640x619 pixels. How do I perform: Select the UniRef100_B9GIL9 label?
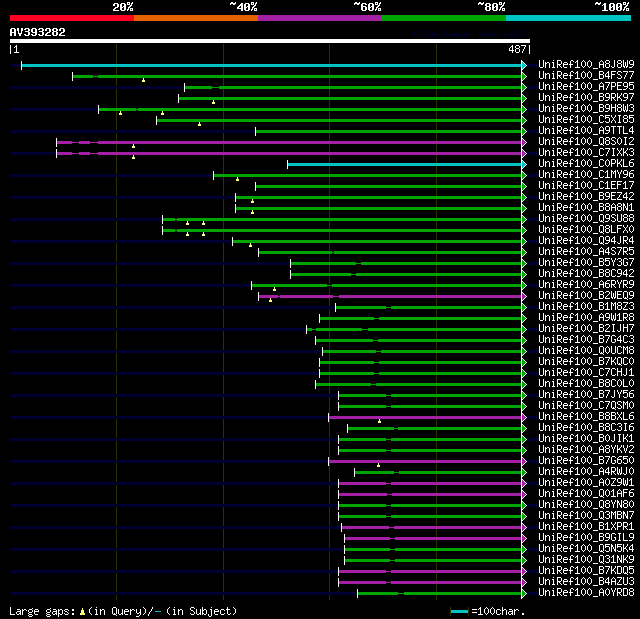click(586, 538)
